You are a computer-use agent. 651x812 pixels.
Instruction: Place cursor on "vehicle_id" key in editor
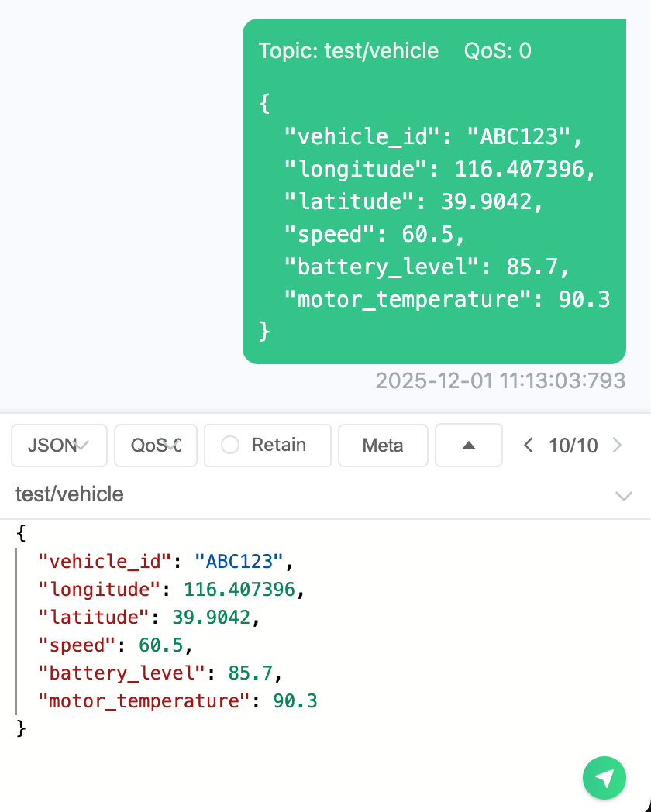pos(105,560)
